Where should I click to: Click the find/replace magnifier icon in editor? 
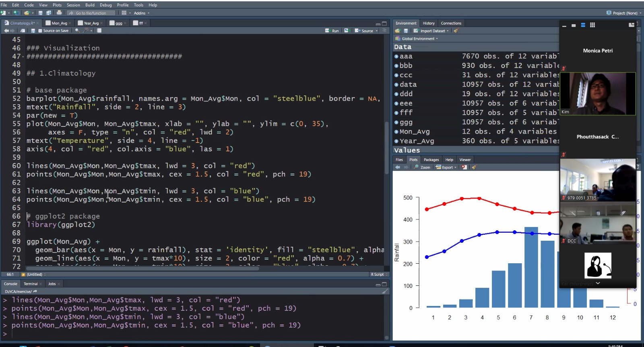coord(77,31)
